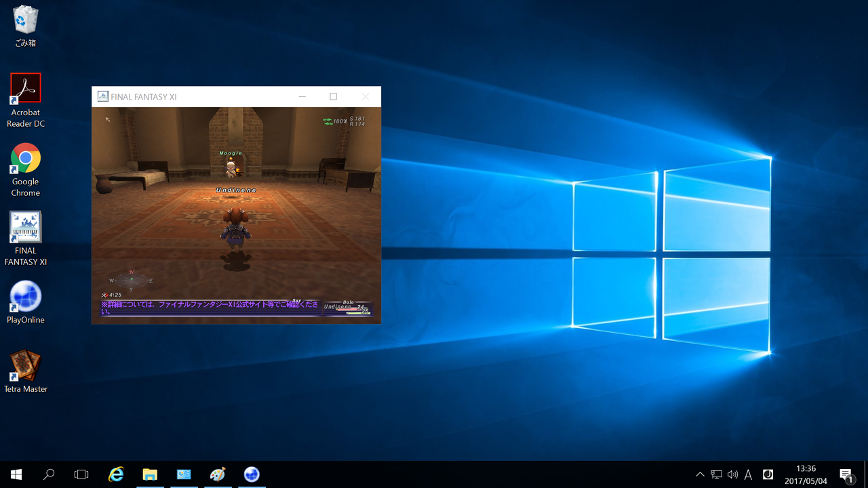Click the purple chat log message
Viewport: 868px width, 488px height.
(x=210, y=308)
